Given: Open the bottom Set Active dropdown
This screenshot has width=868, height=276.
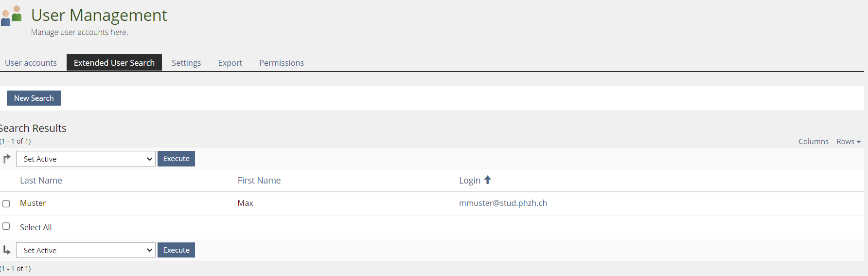Looking at the screenshot, I should tap(86, 250).
